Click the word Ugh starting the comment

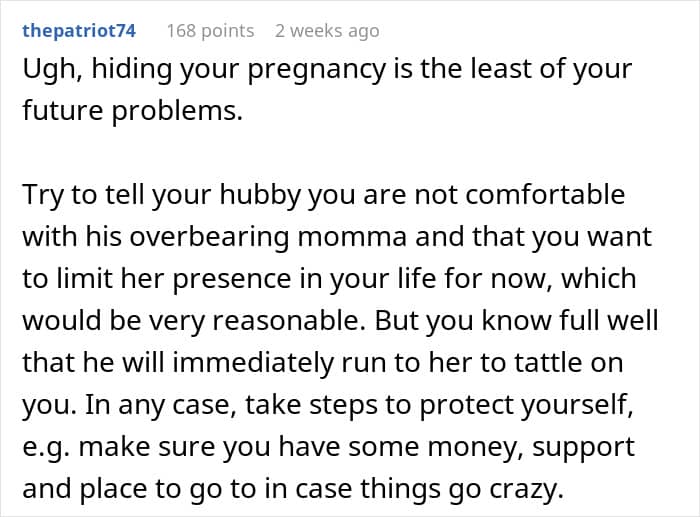point(52,71)
